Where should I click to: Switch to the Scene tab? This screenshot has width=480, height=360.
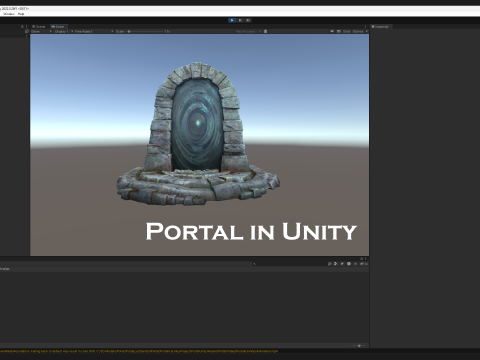39,26
